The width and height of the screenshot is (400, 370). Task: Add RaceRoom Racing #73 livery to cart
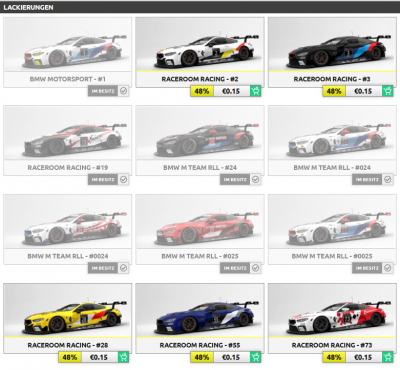387,357
